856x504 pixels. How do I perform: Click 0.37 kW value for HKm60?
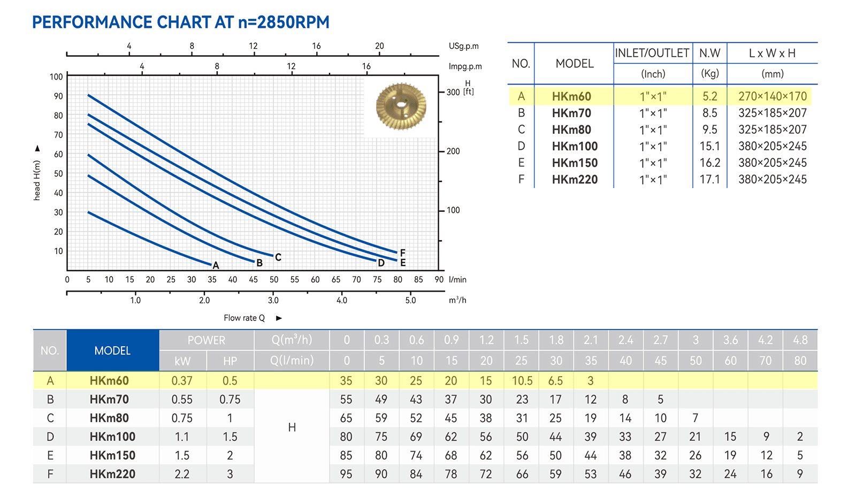182,381
